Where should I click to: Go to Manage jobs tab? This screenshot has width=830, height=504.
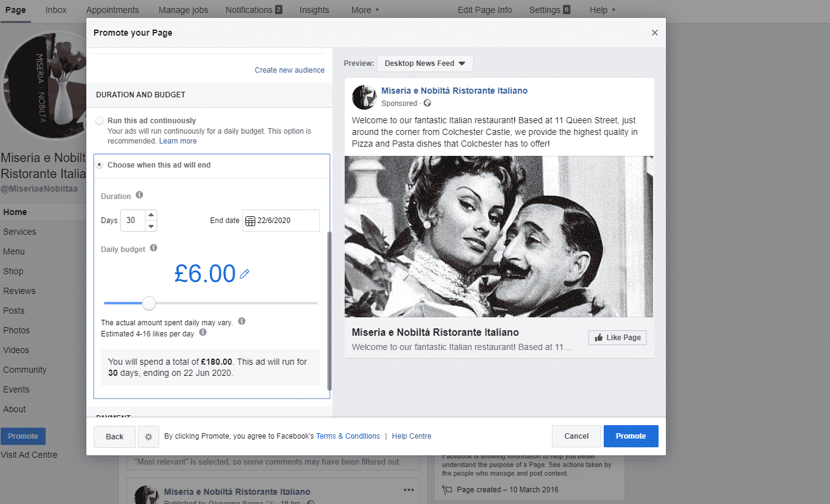coord(183,10)
